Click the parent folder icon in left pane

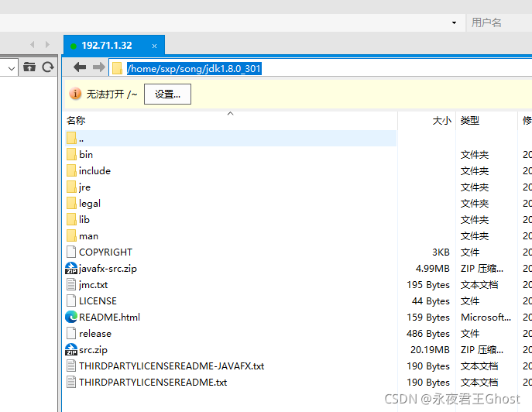tap(29, 67)
